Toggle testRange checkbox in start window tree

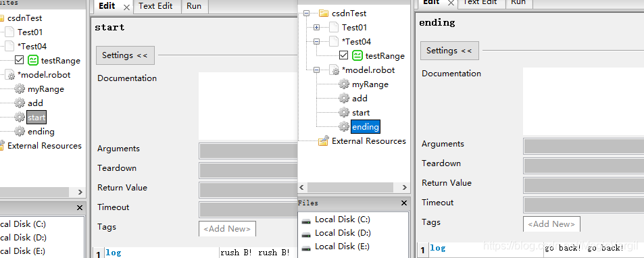coord(20,60)
